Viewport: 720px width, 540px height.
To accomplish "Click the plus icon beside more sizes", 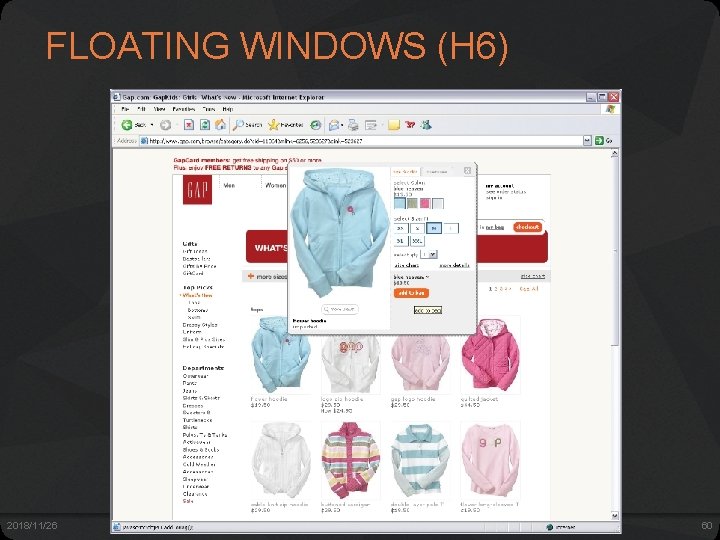I will click(x=251, y=276).
